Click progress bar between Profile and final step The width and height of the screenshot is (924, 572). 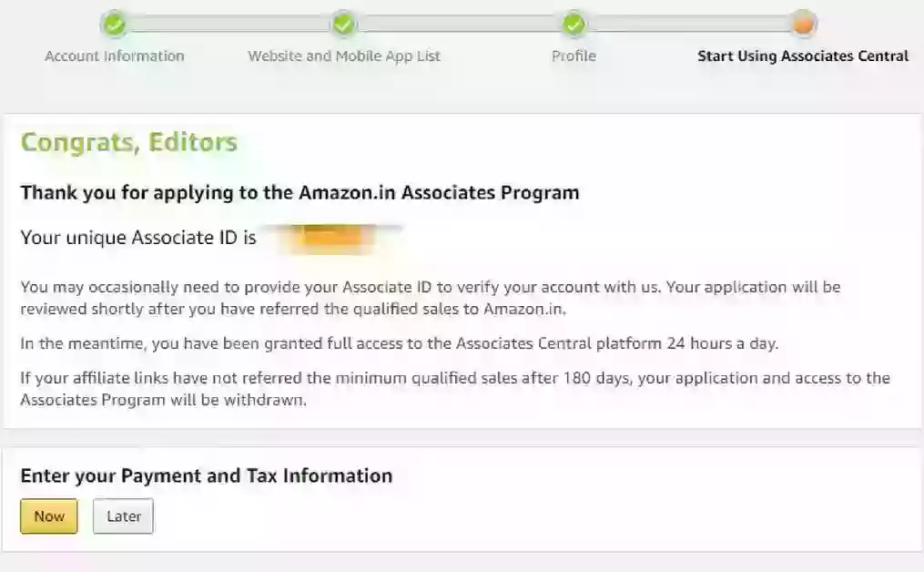point(688,25)
